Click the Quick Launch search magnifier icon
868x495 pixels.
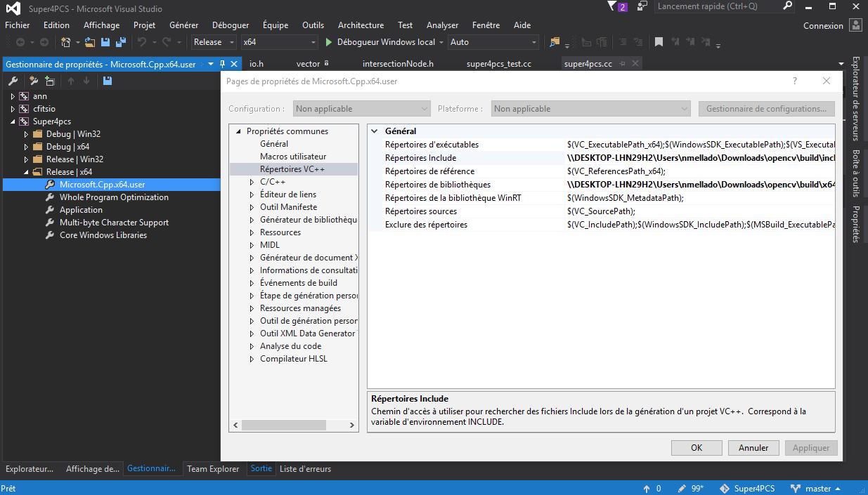coord(788,6)
